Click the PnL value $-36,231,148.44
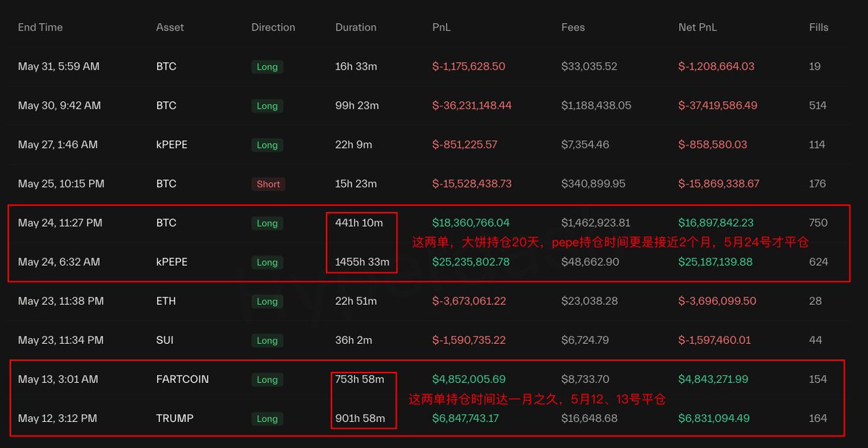868x448 pixels. pos(471,105)
